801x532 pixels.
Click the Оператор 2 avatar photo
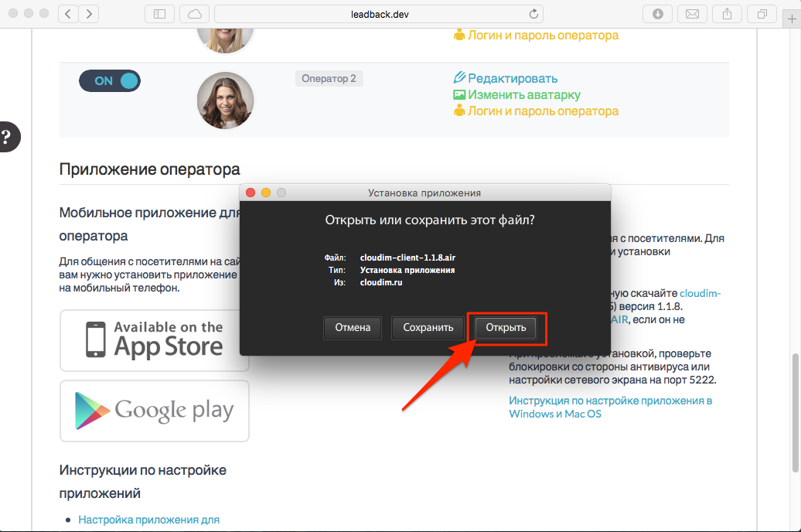tap(225, 101)
